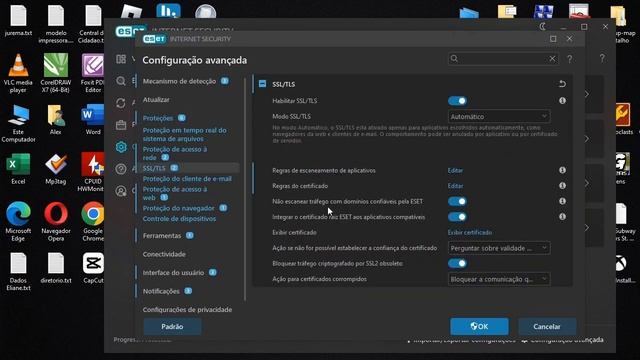This screenshot has width=640, height=360.
Task: Launch Navegador Opera from the desktop
Action: coord(56,222)
